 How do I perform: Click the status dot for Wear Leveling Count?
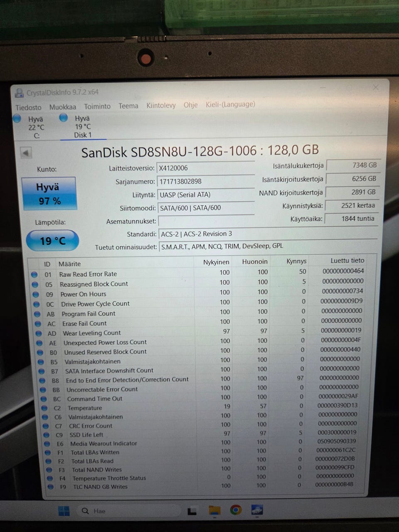pyautogui.click(x=39, y=333)
